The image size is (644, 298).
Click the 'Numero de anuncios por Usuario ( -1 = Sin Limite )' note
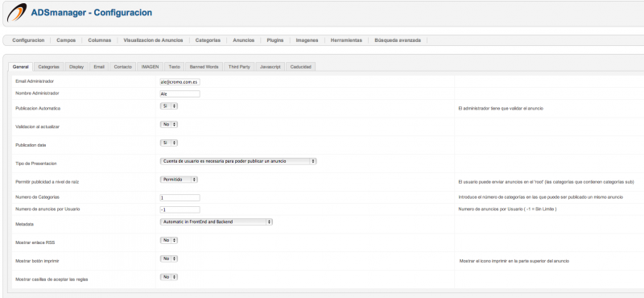507,209
